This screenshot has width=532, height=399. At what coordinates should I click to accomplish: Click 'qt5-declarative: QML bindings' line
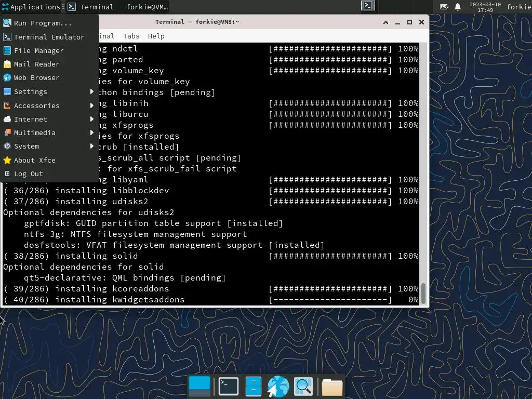(125, 278)
